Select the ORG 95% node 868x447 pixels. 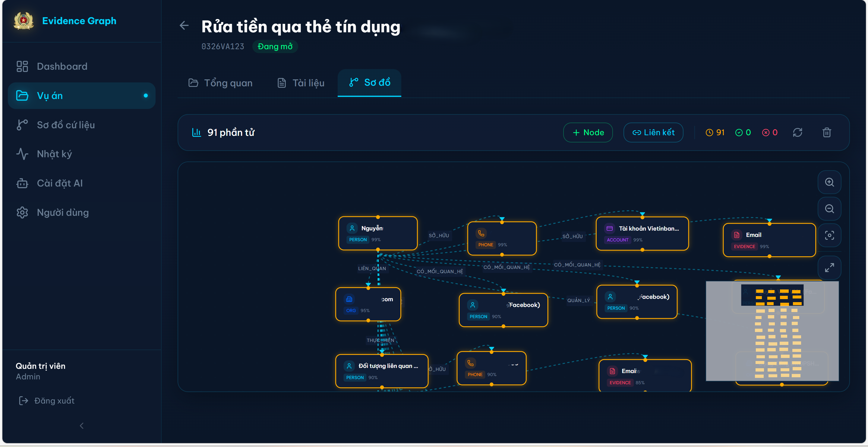[368, 304]
